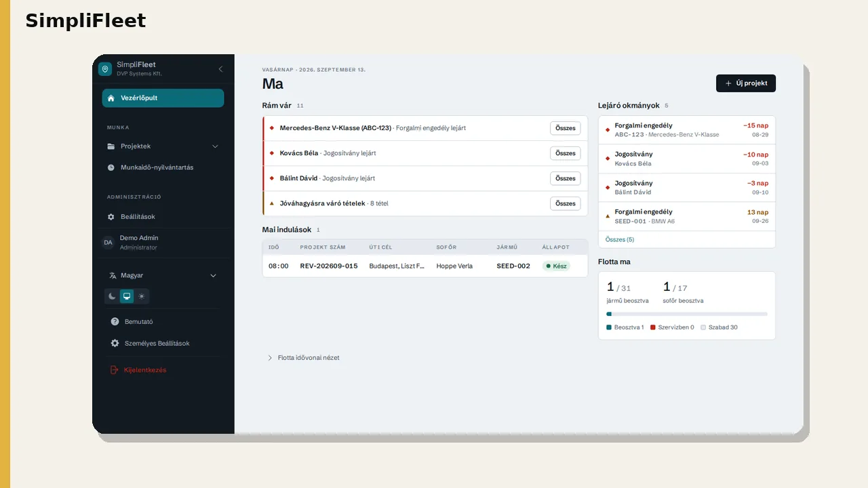Open the REV-202609-015 departure row
Image resolution: width=868 pixels, height=488 pixels.
coord(425,266)
